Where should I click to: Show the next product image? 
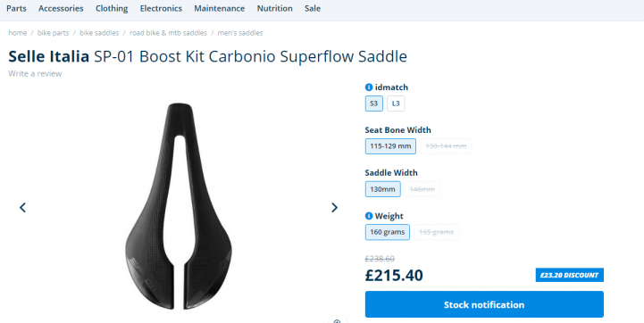coord(334,208)
